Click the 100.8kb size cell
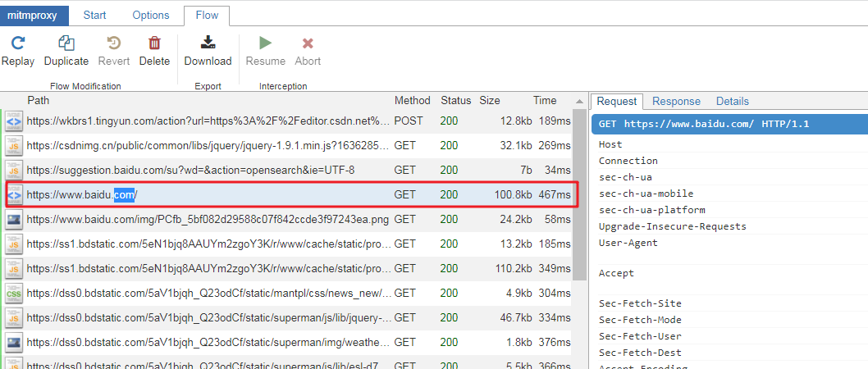This screenshot has height=369, width=868. coord(514,194)
